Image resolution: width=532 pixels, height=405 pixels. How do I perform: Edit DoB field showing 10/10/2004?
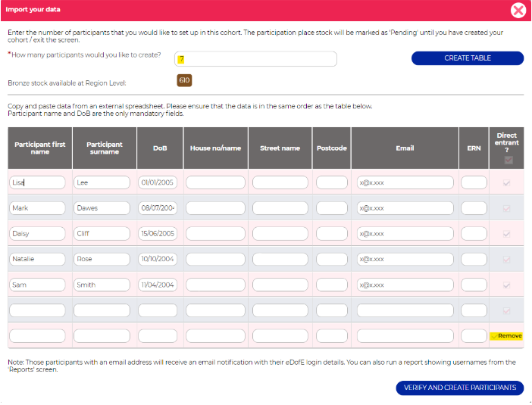158,259
